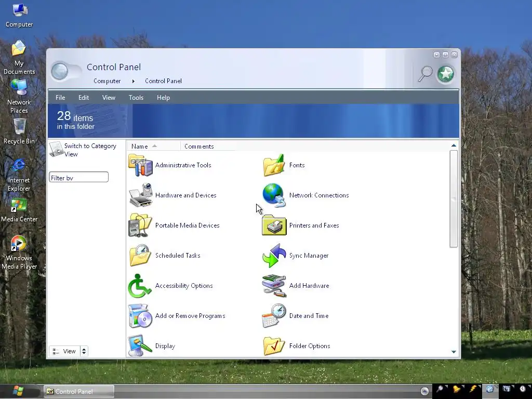Open the Hardware and Devices icon
Screen dimensions: 532x399
click(x=140, y=195)
